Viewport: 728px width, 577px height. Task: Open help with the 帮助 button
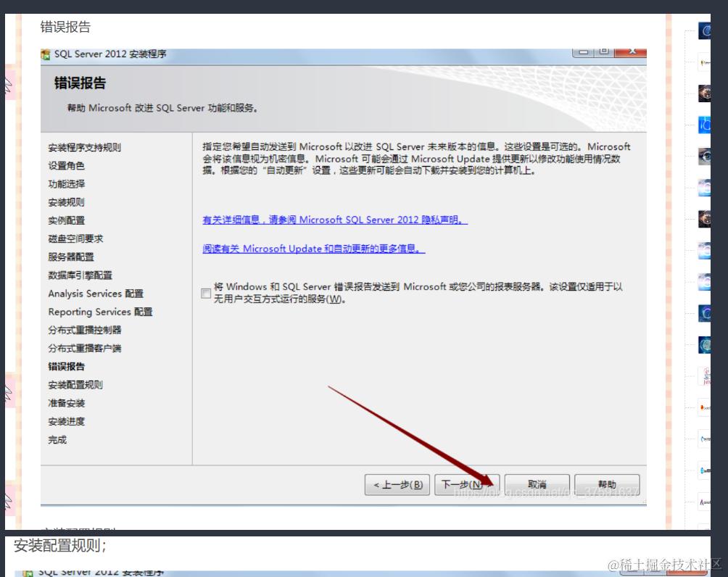pyautogui.click(x=607, y=485)
